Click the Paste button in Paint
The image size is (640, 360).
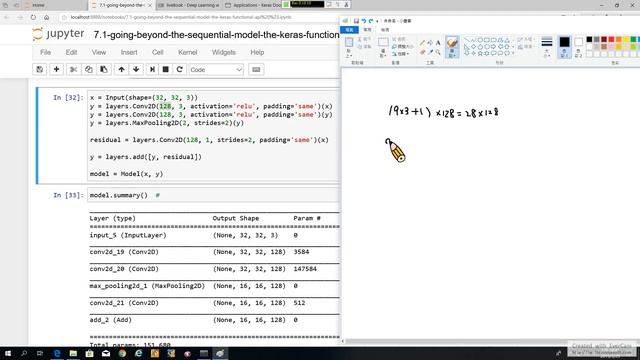[x=349, y=47]
